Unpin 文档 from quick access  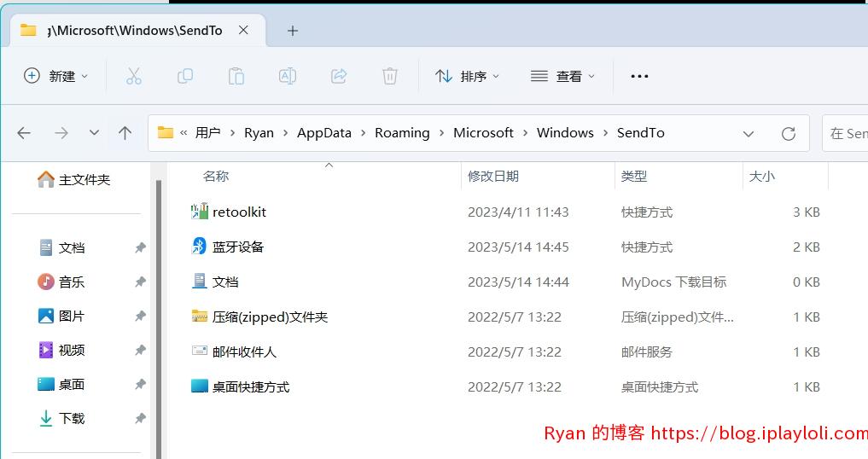[x=140, y=247]
